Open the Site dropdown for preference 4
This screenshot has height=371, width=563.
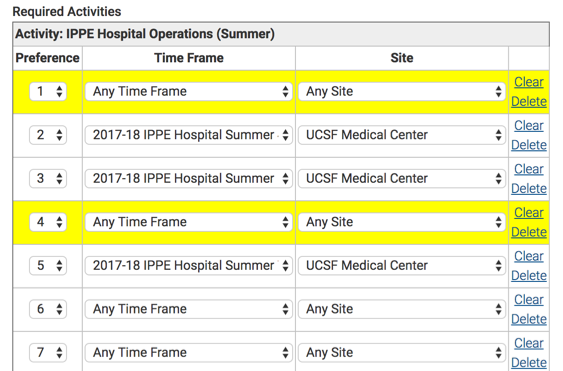pyautogui.click(x=401, y=222)
